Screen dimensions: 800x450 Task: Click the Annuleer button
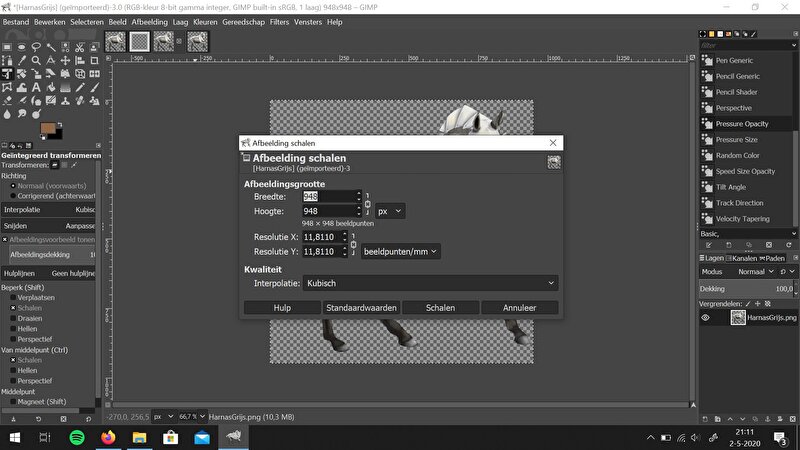[519, 308]
